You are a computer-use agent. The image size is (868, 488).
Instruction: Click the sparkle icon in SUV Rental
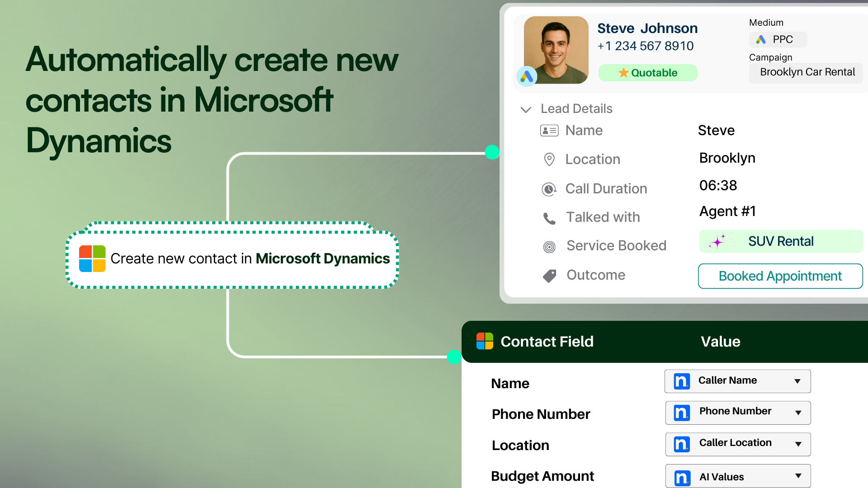tap(717, 242)
